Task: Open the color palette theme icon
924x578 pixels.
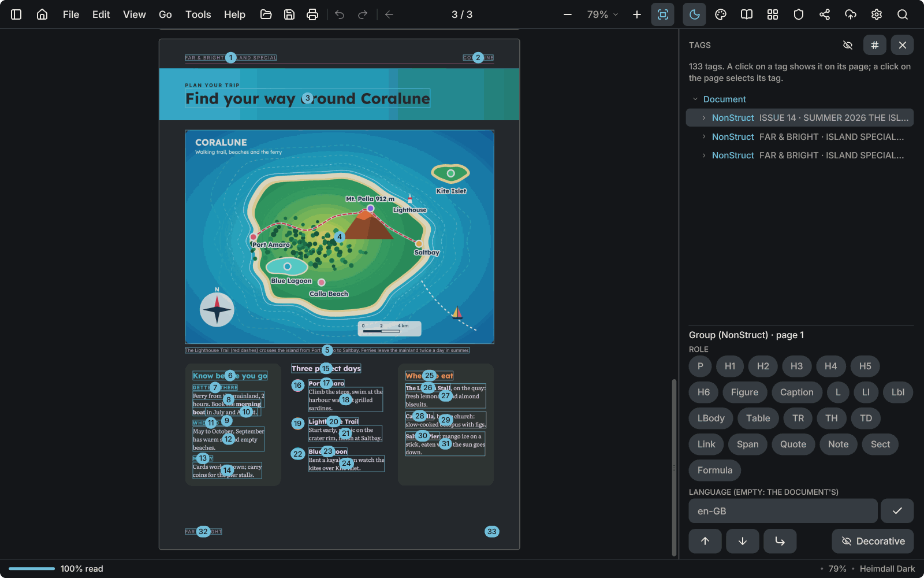Action: pos(721,14)
